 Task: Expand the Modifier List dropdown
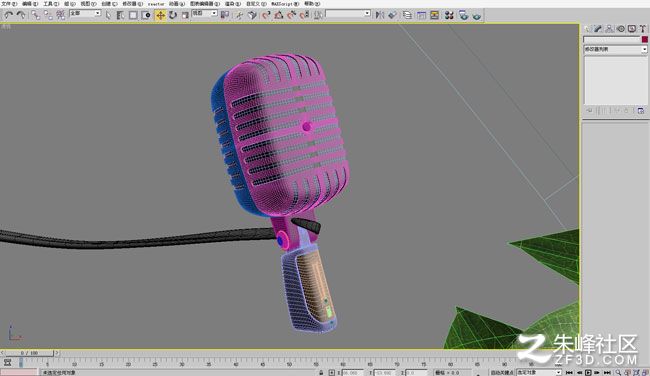click(615, 49)
